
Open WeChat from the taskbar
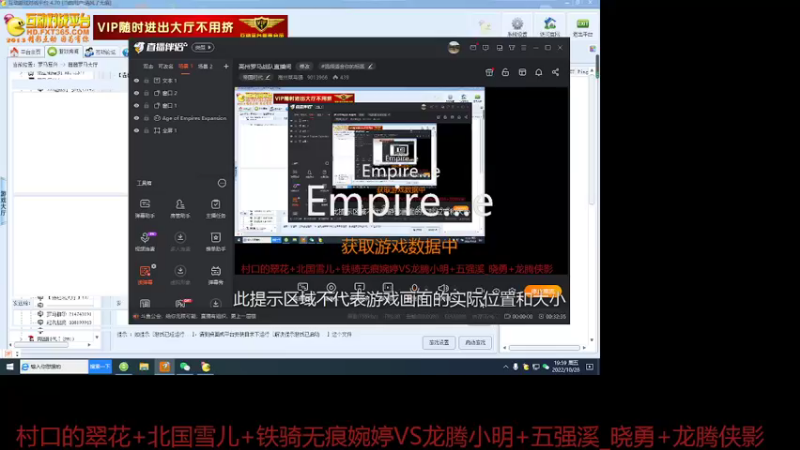(x=185, y=367)
